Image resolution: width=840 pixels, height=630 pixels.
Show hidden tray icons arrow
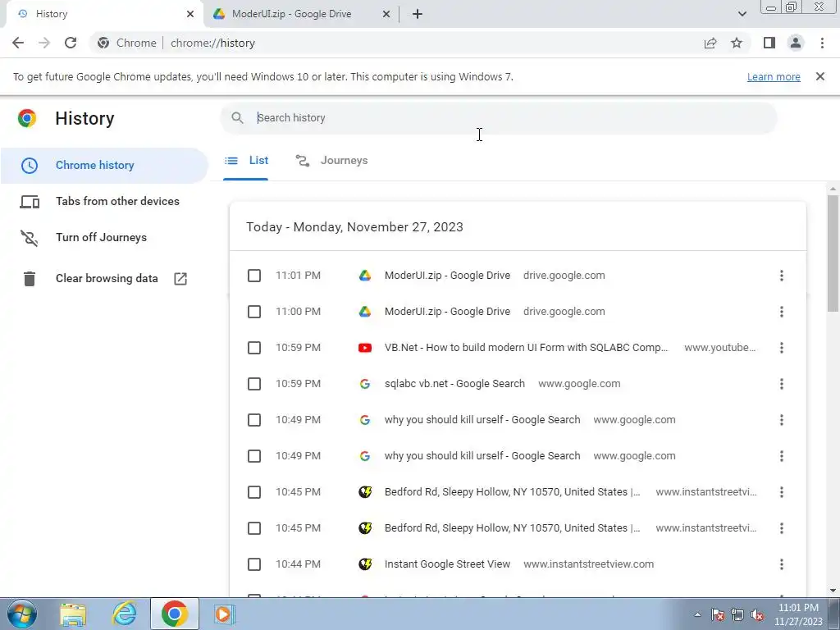pyautogui.click(x=697, y=615)
